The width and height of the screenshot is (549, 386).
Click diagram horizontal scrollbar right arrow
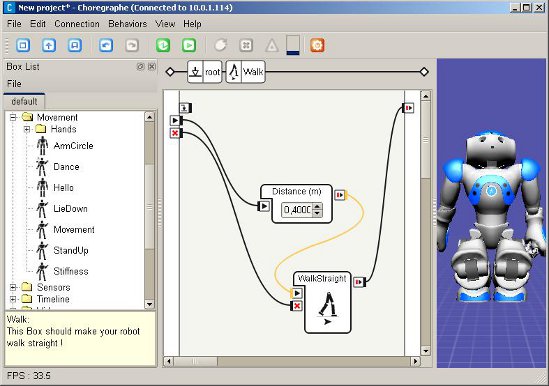pos(416,361)
